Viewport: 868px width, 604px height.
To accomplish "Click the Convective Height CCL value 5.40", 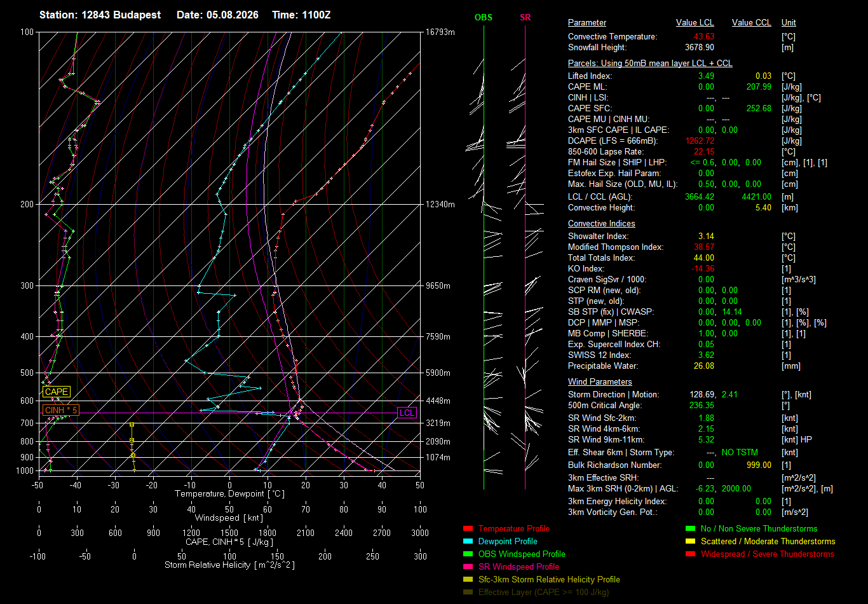I will [x=763, y=207].
